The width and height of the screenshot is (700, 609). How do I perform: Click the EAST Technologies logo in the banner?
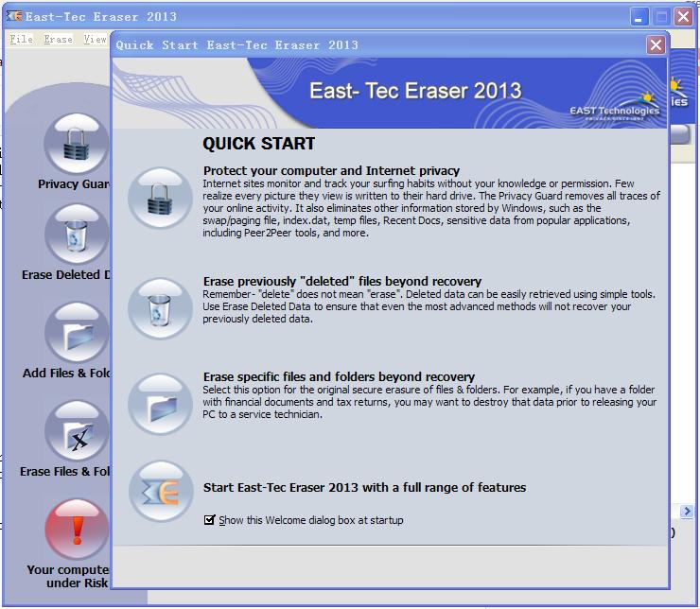(614, 107)
